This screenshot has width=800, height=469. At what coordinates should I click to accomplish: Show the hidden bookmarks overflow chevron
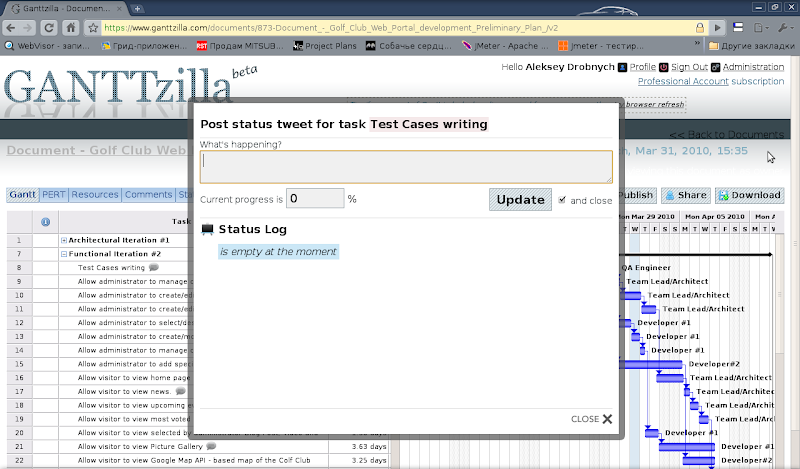[697, 45]
